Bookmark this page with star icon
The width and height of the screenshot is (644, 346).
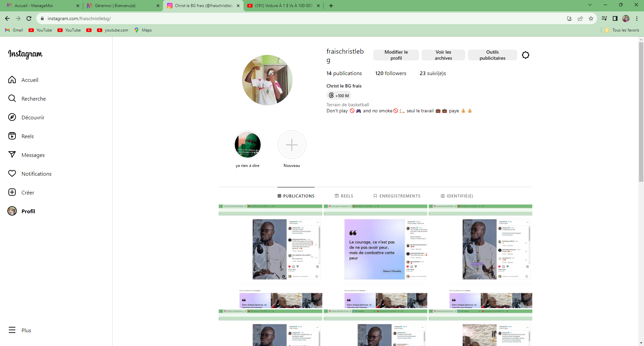click(591, 18)
